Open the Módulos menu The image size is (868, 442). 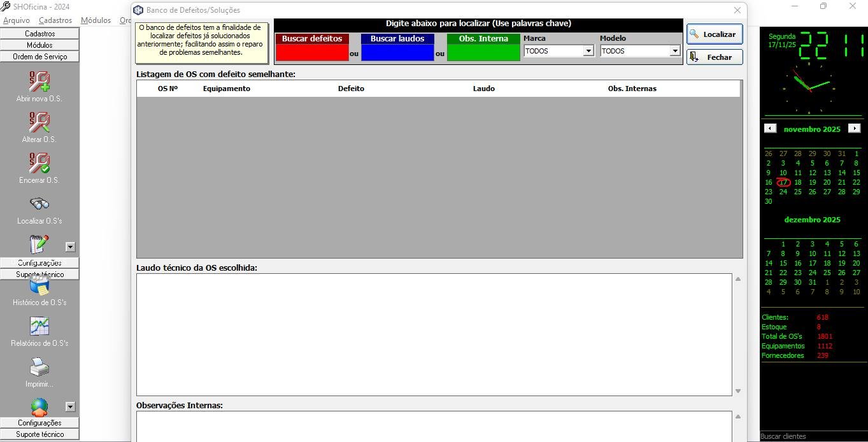click(96, 20)
